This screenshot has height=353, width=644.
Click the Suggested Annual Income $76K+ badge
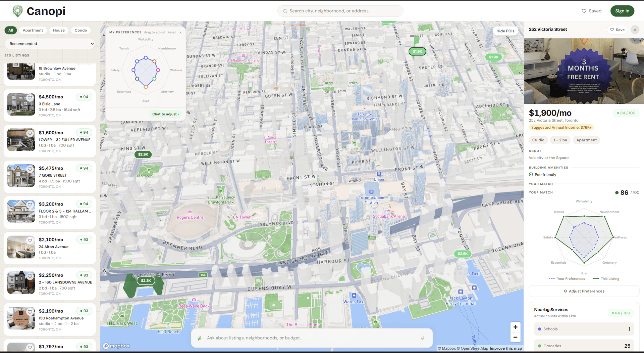pos(561,128)
